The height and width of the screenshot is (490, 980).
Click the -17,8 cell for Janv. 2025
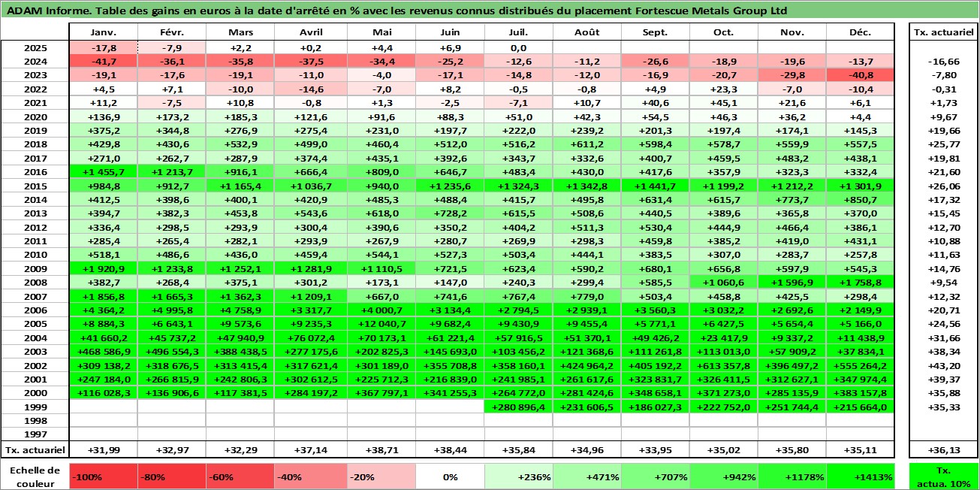pos(103,47)
